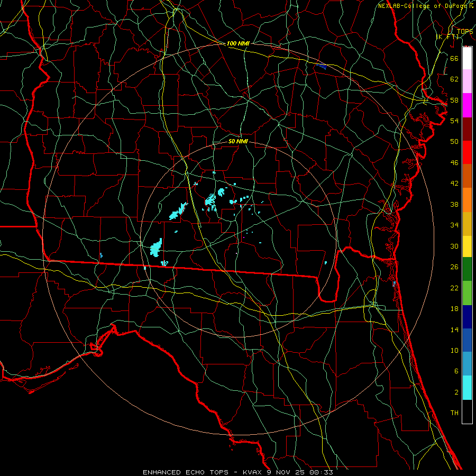Click the legend value 42
Screen dimensions: 476x476
(454, 183)
